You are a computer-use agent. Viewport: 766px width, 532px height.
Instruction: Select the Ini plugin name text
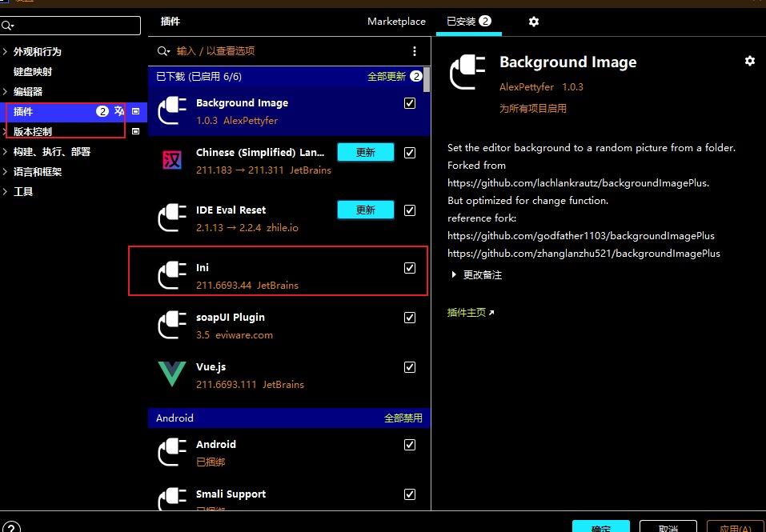pyautogui.click(x=203, y=267)
